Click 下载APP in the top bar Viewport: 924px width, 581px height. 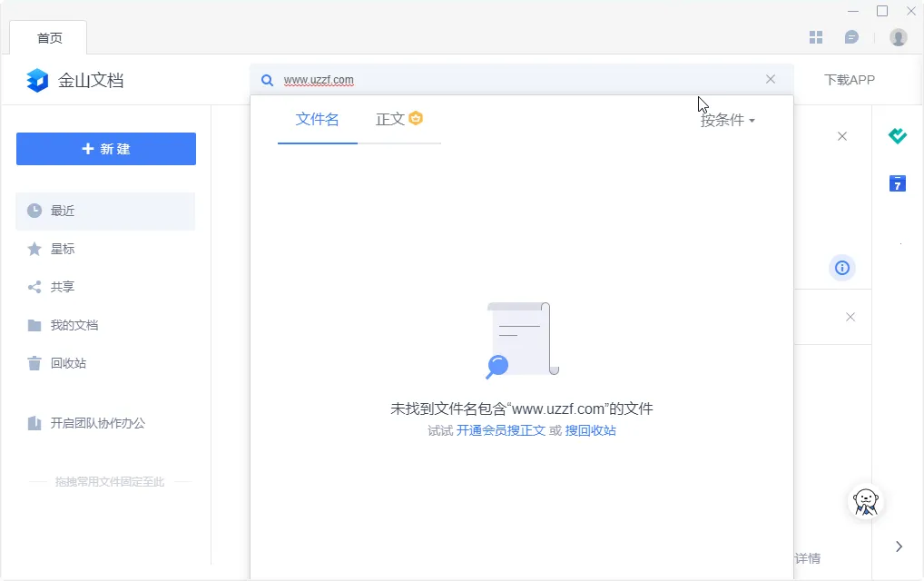tap(850, 80)
